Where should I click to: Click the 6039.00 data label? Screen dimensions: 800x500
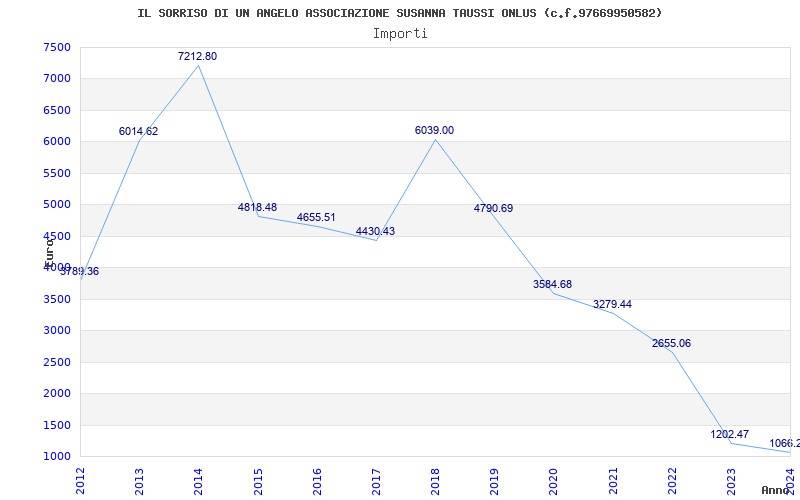coord(434,131)
